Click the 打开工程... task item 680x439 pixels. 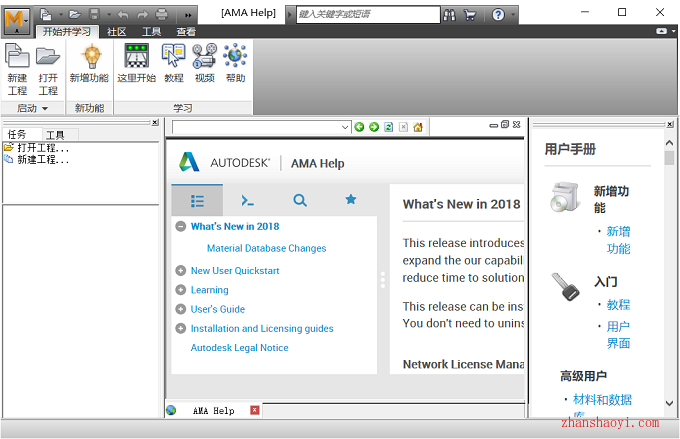tap(43, 148)
